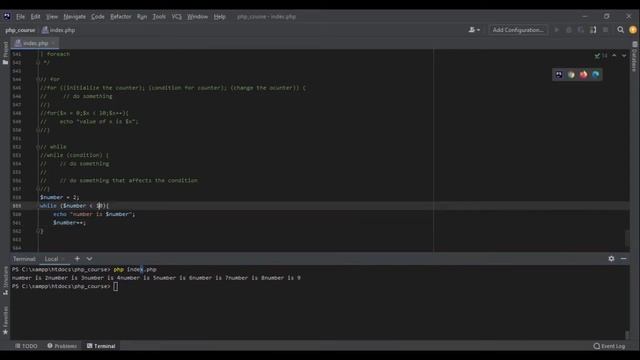Open the terminal sessions dropdown arrow

(x=89, y=259)
